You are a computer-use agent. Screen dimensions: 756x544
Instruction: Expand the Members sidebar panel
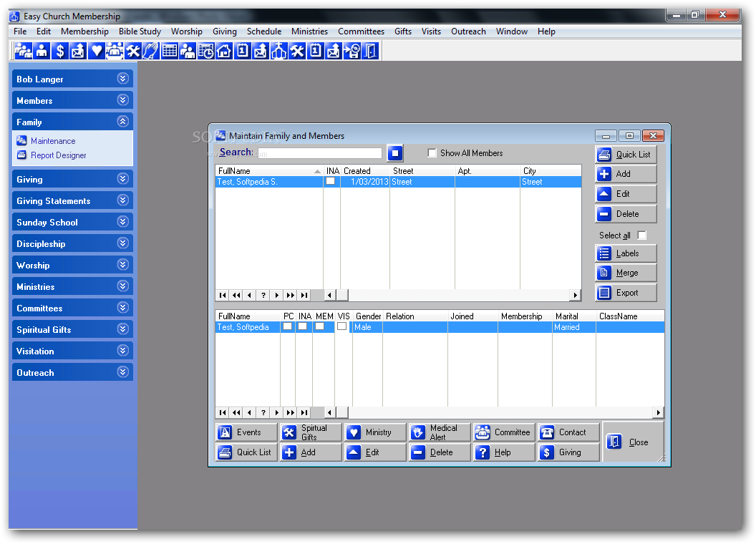(72, 100)
